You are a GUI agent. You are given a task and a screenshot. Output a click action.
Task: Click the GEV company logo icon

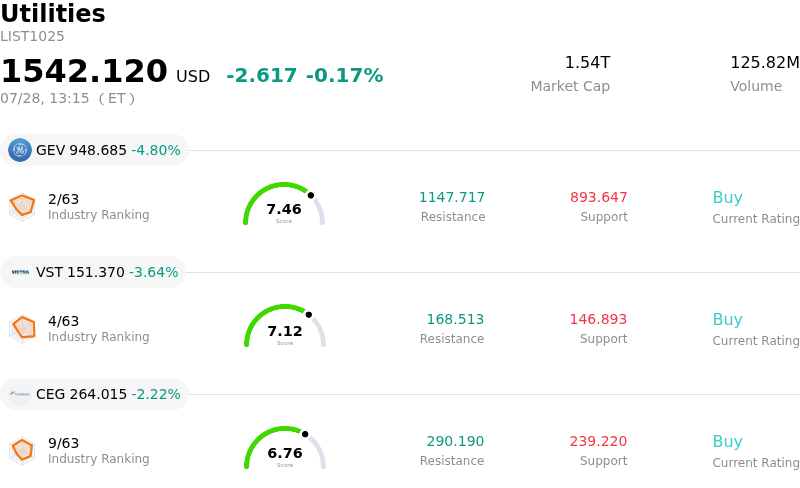[x=20, y=150]
